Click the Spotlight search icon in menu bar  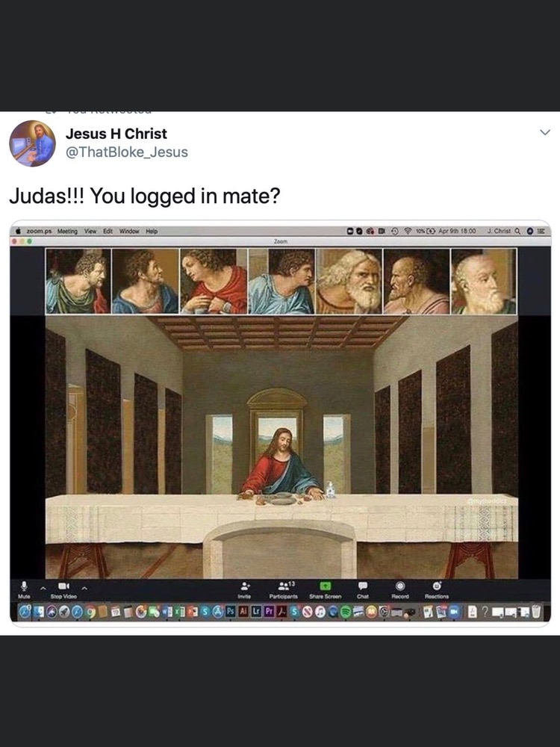point(517,231)
